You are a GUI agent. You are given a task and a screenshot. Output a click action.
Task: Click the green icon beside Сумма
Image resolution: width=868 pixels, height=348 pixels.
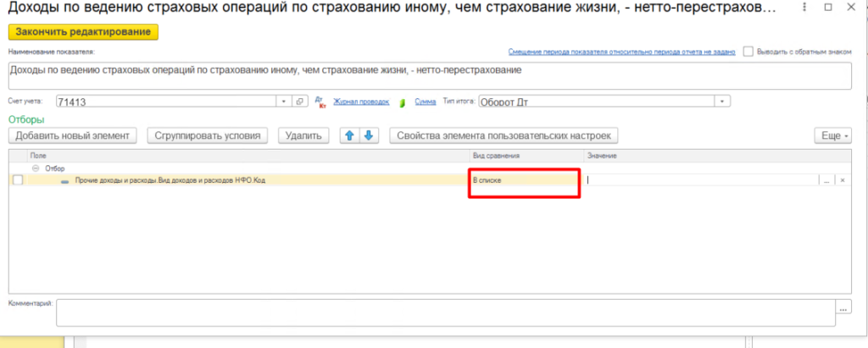point(403,102)
